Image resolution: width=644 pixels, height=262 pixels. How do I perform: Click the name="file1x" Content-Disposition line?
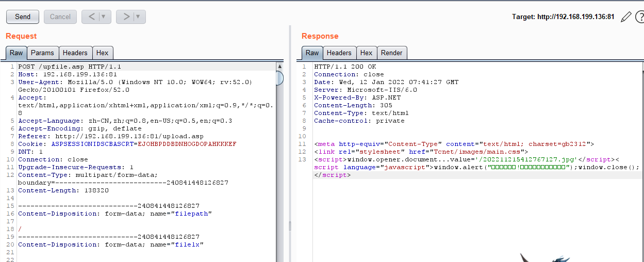coord(111,244)
